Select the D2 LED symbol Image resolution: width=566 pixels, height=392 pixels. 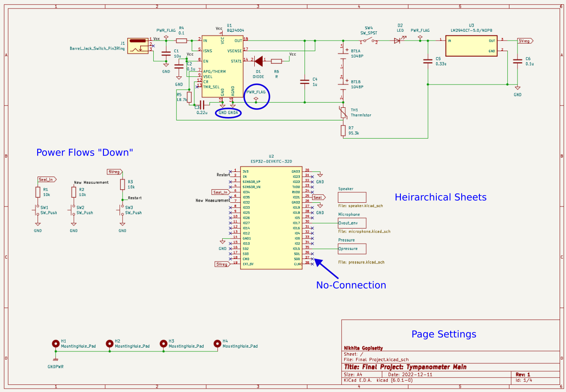397,41
